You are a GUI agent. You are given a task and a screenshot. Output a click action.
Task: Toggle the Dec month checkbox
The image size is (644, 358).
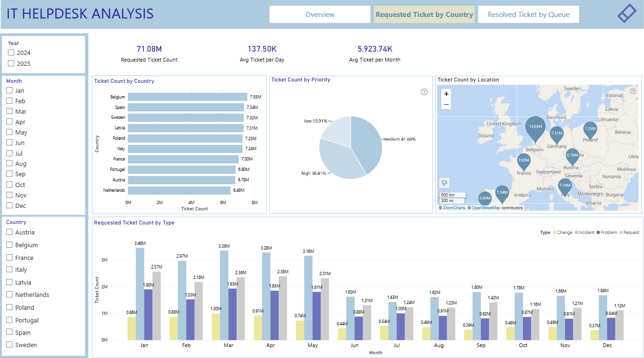tap(9, 206)
